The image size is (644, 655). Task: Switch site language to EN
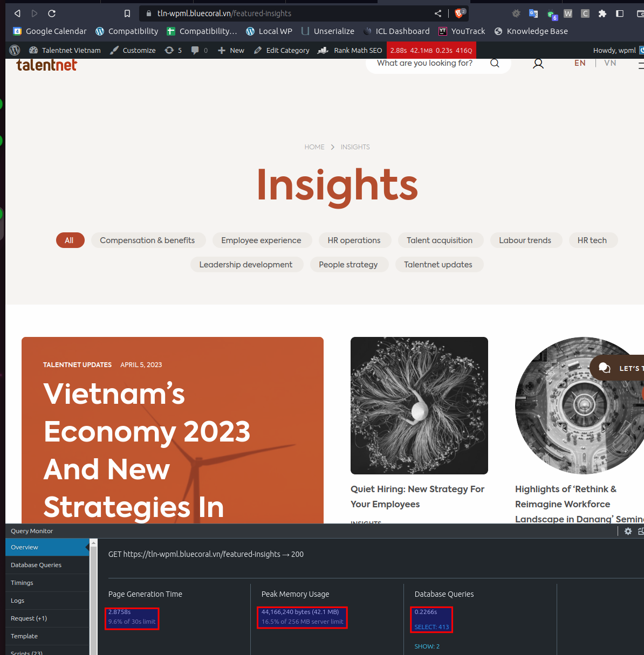point(580,63)
